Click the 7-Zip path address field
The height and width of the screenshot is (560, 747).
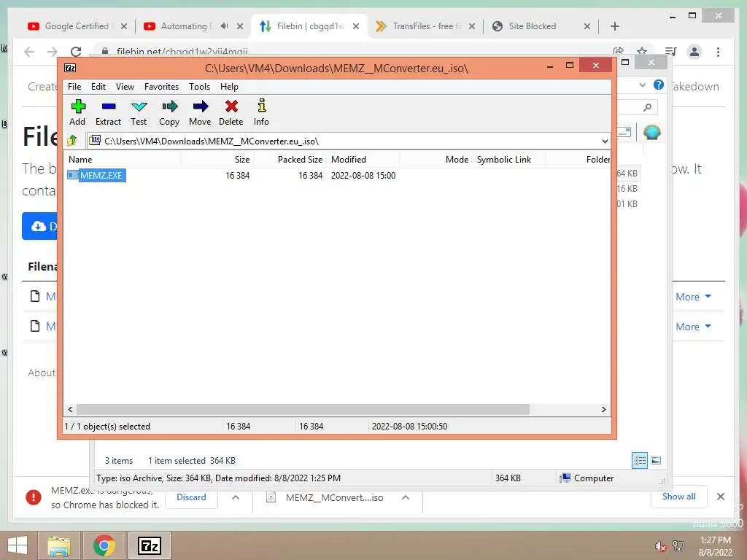(x=348, y=141)
